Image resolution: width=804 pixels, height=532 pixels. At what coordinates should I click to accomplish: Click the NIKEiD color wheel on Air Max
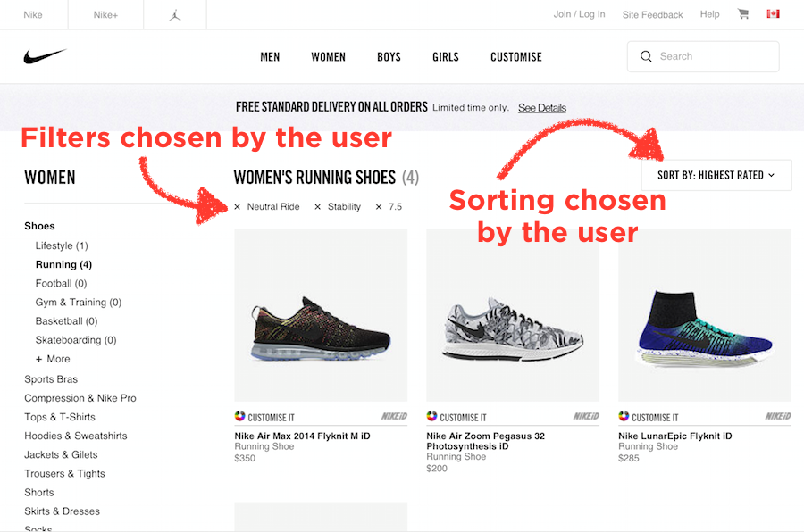pos(239,417)
